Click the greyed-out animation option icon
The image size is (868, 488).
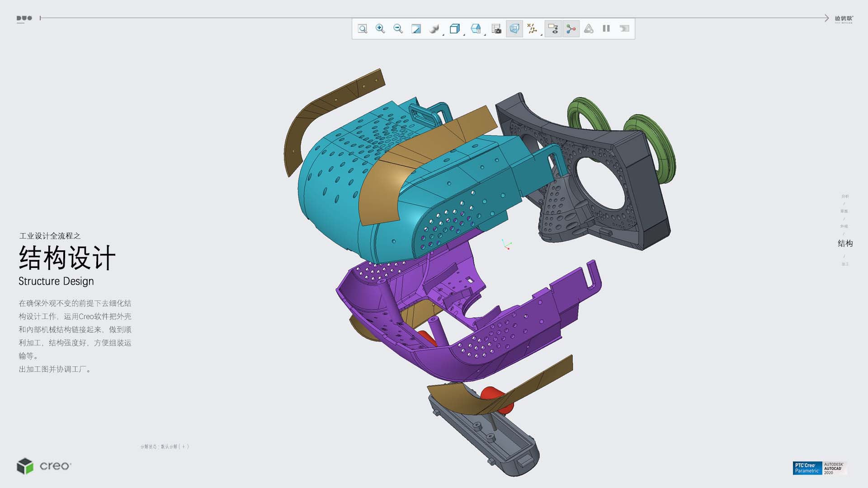coord(624,29)
